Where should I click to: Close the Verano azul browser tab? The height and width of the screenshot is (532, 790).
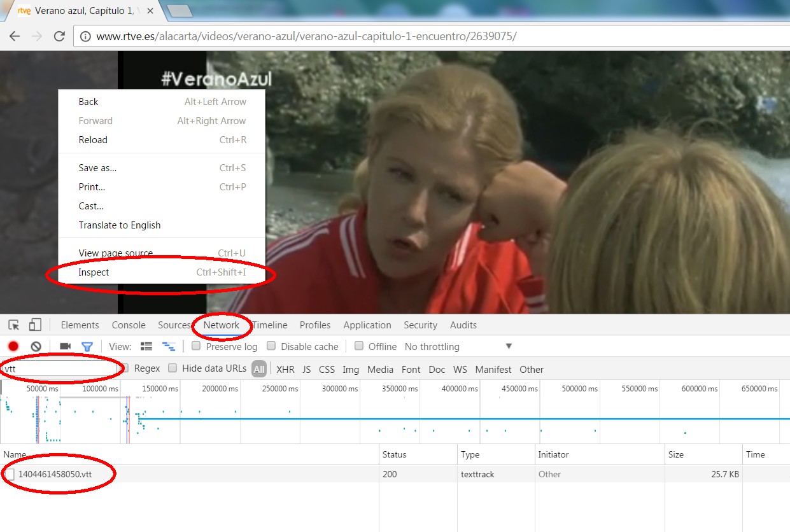150,11
